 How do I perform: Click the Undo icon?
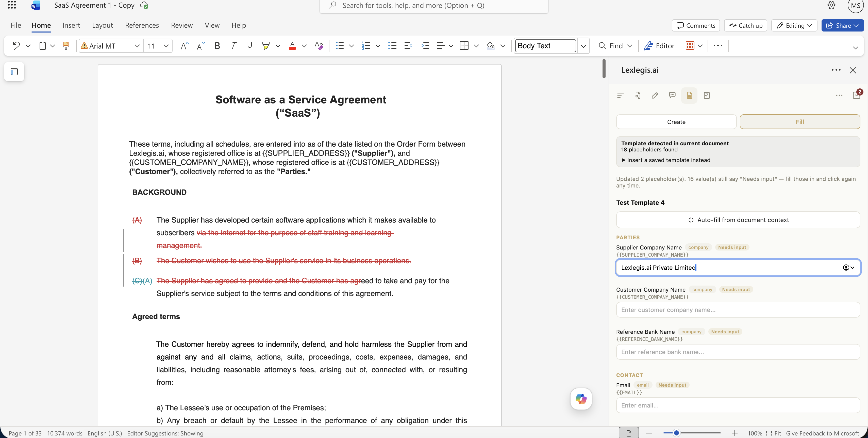16,45
